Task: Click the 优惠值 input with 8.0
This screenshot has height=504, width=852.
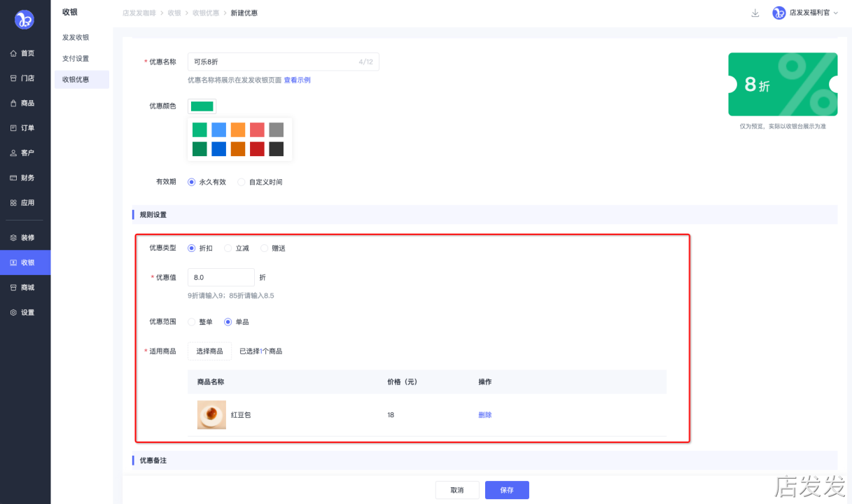Action: point(221,277)
